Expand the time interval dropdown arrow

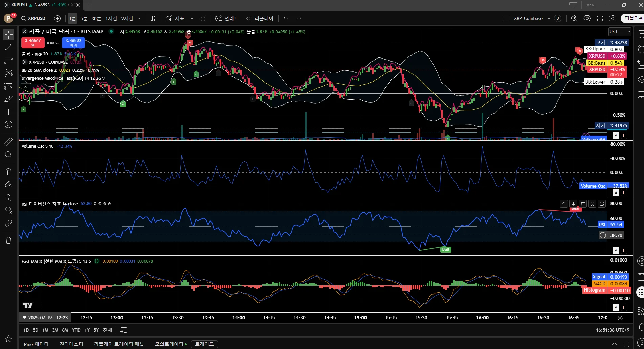coord(139,18)
